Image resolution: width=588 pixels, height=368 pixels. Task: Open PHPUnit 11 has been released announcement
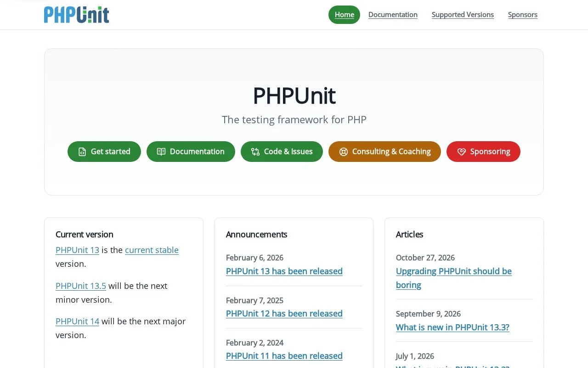pos(284,356)
